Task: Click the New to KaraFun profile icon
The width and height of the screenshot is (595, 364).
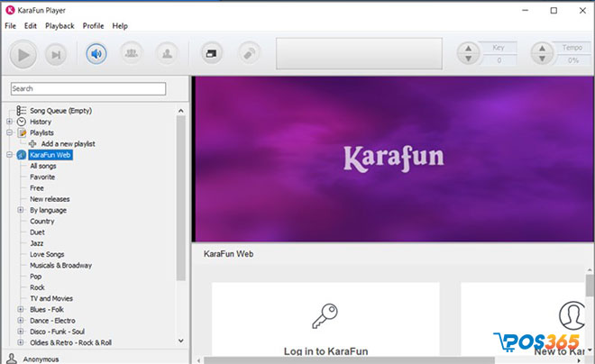Action: point(572,315)
